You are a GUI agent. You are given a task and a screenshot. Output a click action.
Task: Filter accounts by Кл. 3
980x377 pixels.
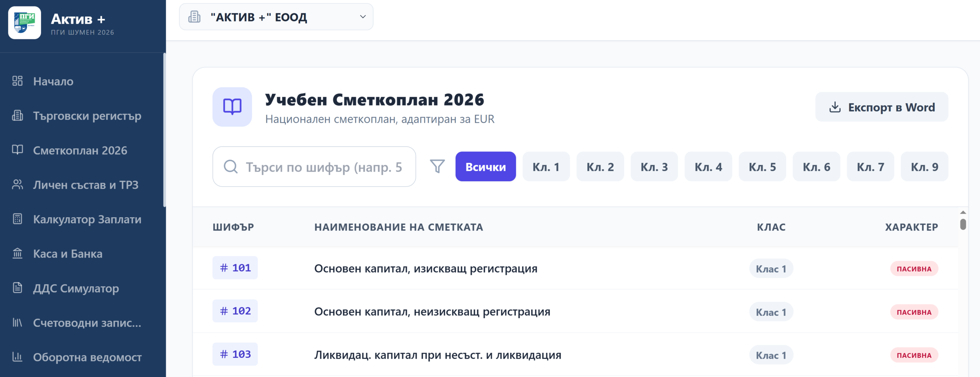click(x=654, y=167)
